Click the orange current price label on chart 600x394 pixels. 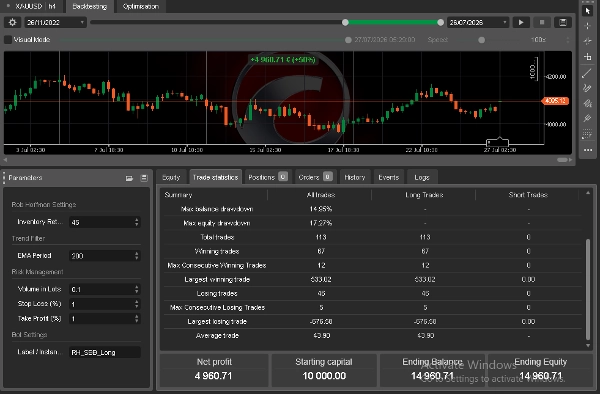pyautogui.click(x=555, y=101)
